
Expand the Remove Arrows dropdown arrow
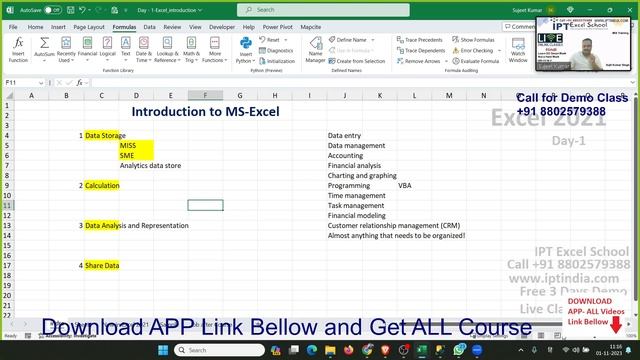tap(446, 61)
